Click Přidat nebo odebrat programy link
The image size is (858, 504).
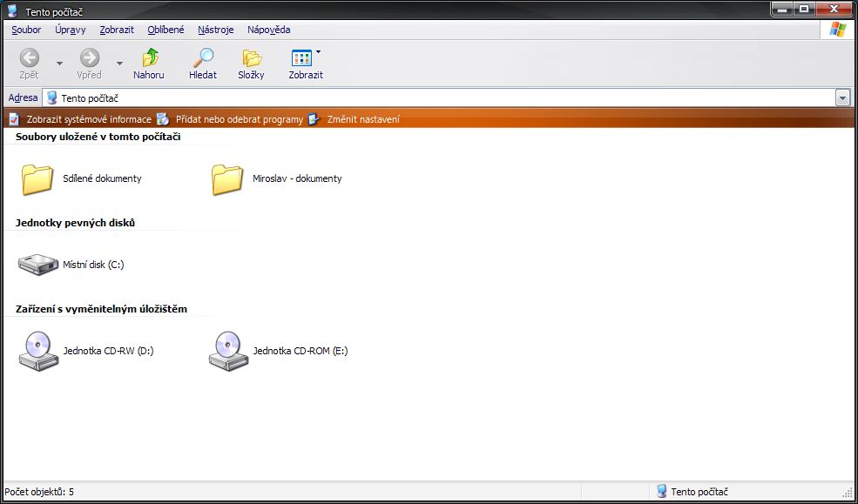(x=240, y=119)
